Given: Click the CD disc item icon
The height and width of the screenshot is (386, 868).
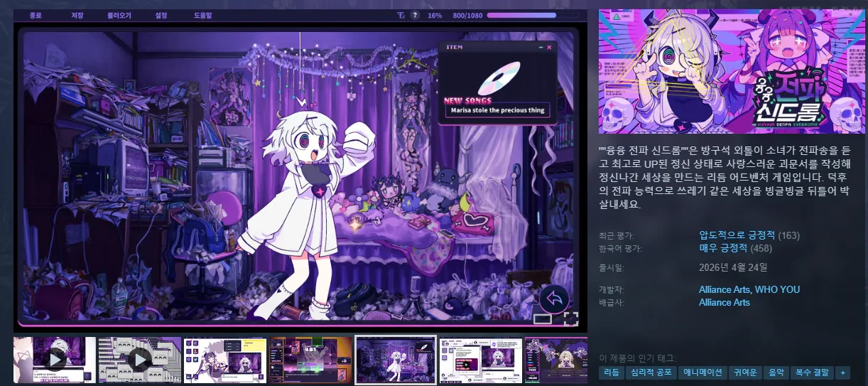Looking at the screenshot, I should tap(498, 77).
